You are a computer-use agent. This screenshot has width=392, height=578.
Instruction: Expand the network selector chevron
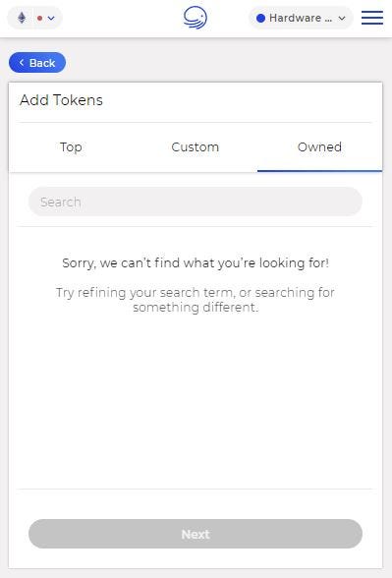(x=51, y=18)
